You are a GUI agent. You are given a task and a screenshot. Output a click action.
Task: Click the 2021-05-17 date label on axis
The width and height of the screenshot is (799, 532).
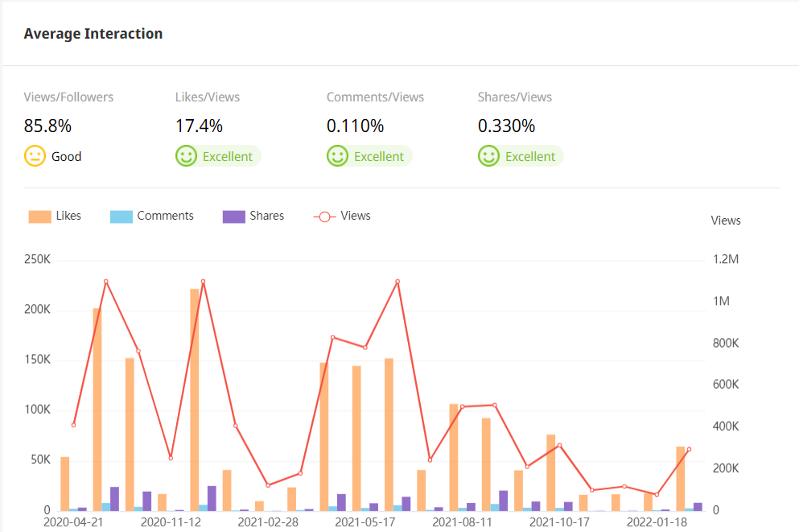364,522
